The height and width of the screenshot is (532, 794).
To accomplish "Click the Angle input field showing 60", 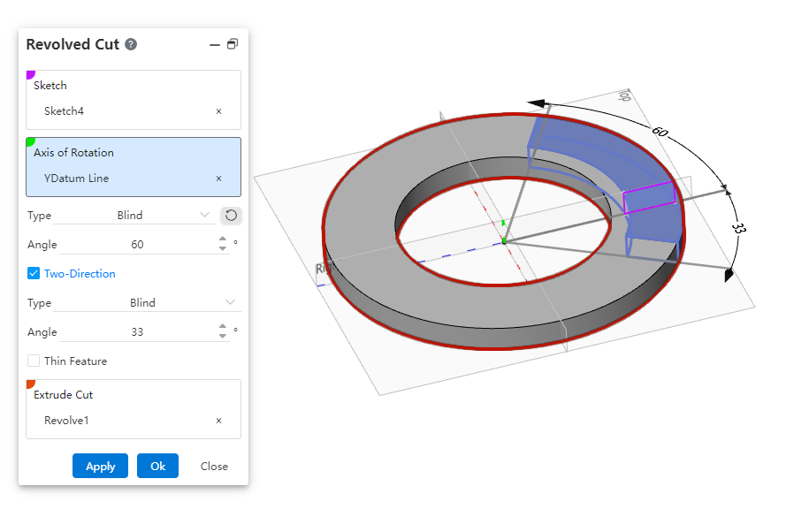I will click(x=137, y=245).
